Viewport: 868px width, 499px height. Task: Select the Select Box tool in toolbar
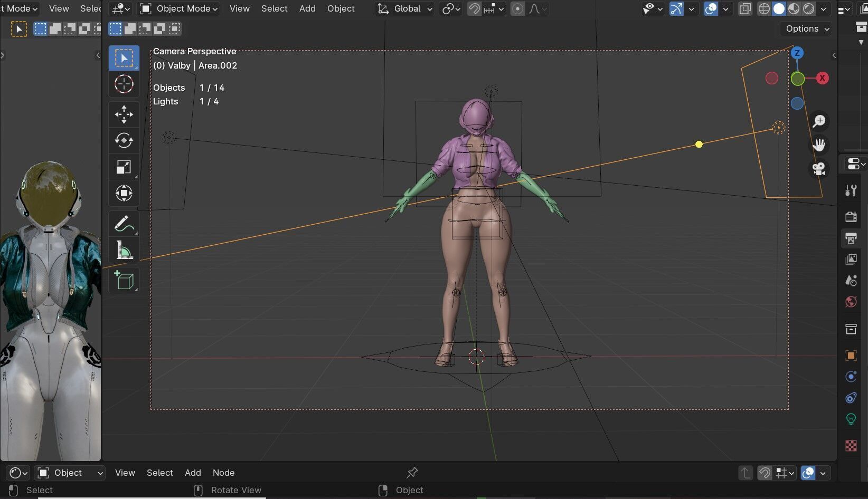coord(124,57)
